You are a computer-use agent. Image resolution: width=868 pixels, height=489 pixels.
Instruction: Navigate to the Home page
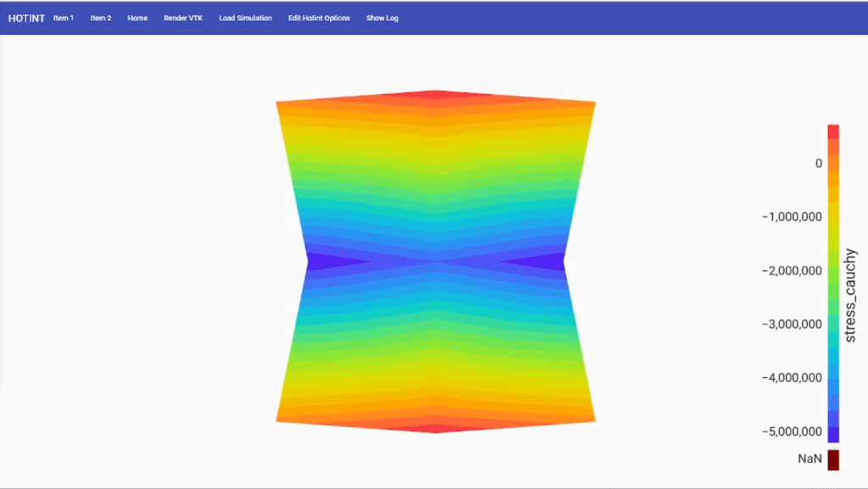(x=136, y=17)
